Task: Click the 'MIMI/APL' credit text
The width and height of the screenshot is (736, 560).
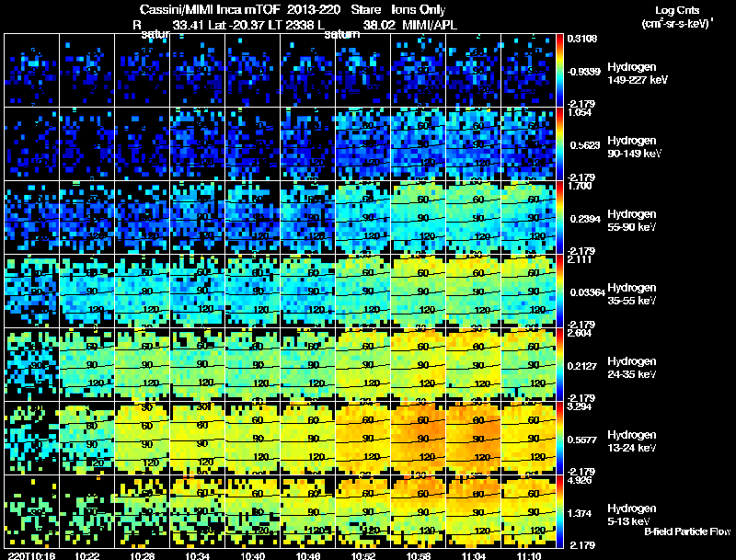Action: point(430,25)
